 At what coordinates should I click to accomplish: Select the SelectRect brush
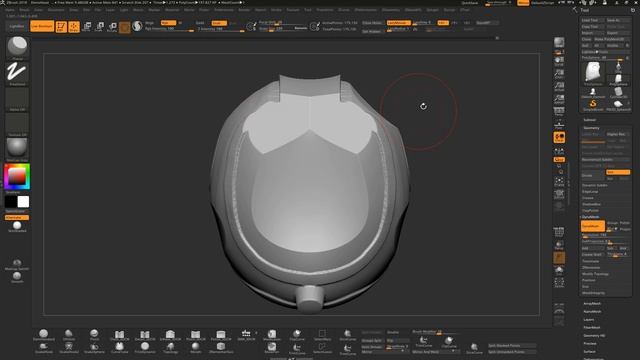[x=322, y=335]
